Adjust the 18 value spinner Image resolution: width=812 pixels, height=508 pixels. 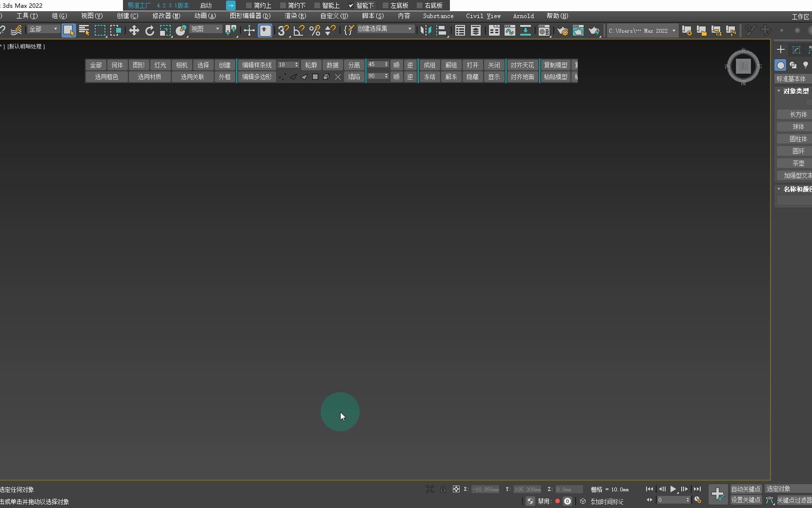[x=296, y=64]
